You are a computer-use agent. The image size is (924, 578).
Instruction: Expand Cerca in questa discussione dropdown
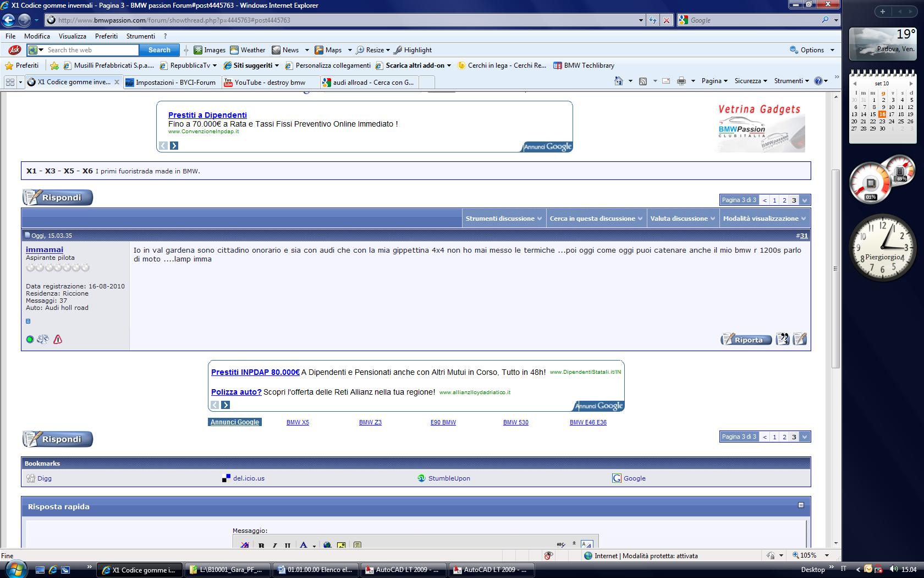coord(596,219)
